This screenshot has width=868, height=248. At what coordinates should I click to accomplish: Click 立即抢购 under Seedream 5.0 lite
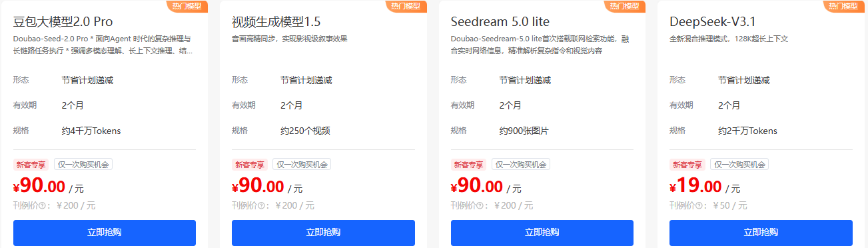[542, 233]
